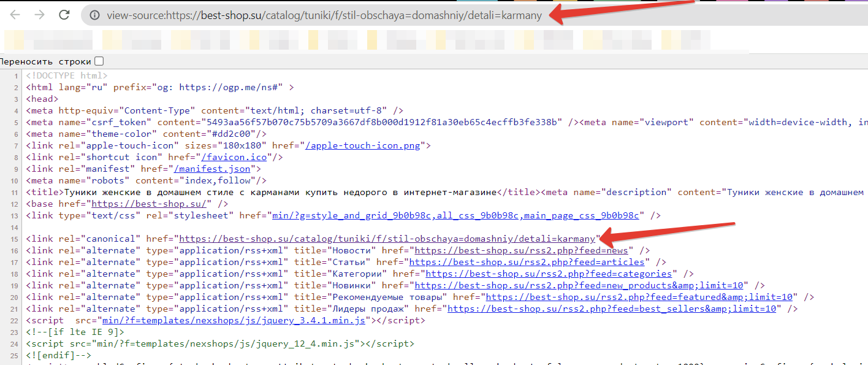868x365 pixels.
Task: Open the jquery_3.4.1.min.js script link
Action: (x=234, y=320)
